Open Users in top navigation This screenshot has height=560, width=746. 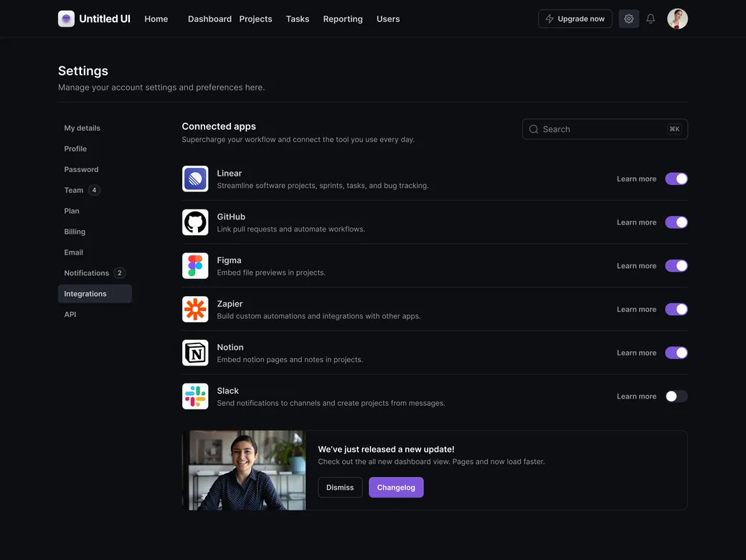coord(388,19)
